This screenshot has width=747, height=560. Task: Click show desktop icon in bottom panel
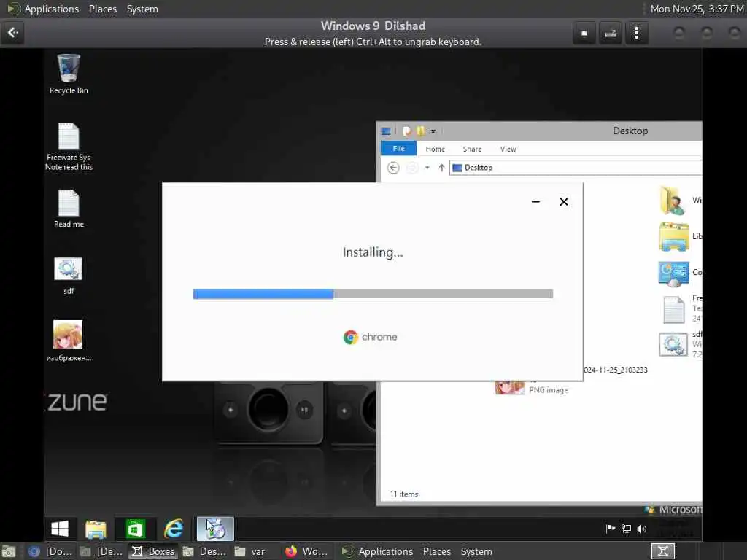[9, 551]
